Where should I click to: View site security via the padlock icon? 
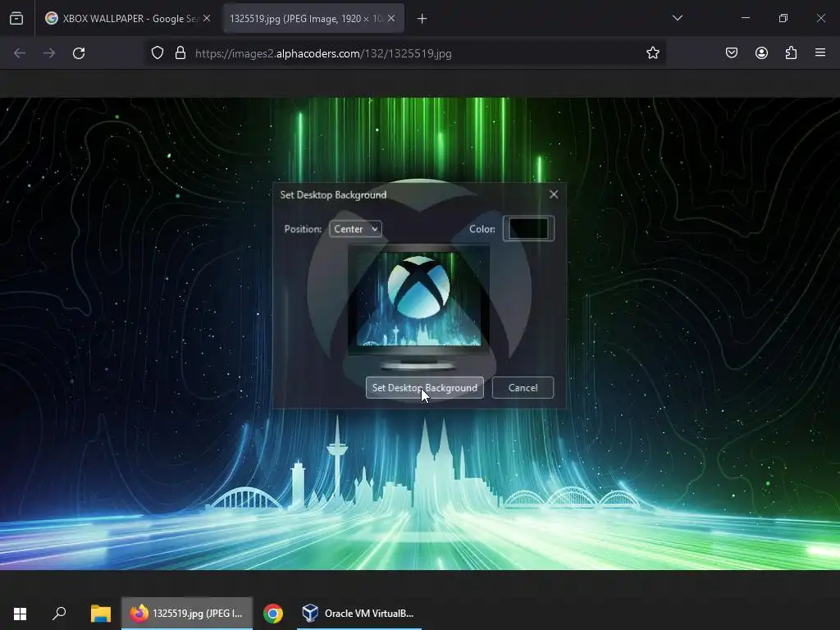[x=180, y=53]
